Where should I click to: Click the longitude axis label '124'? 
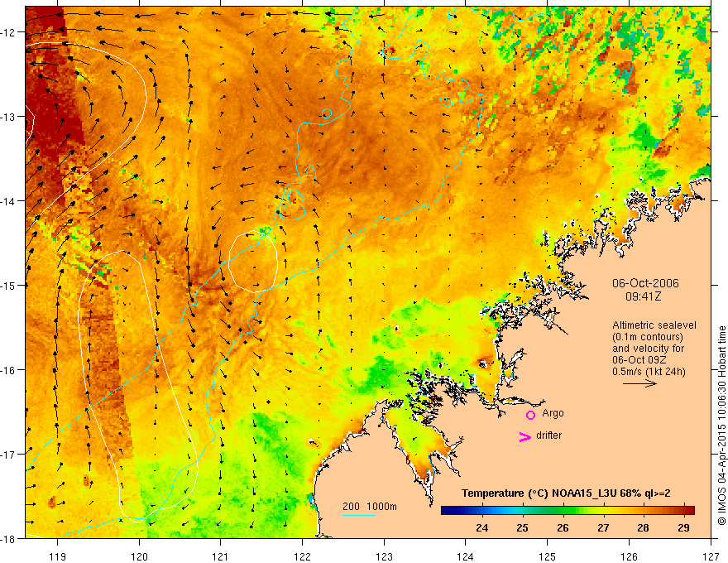pos(466,556)
